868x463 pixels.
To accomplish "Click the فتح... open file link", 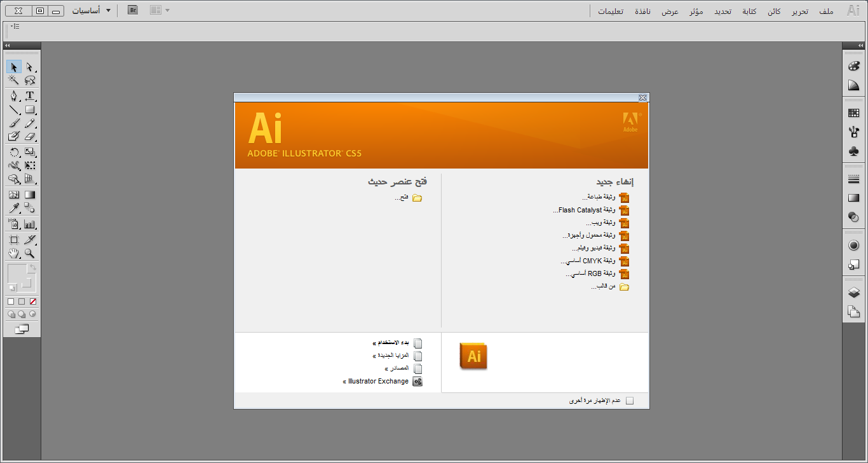I will (x=408, y=197).
